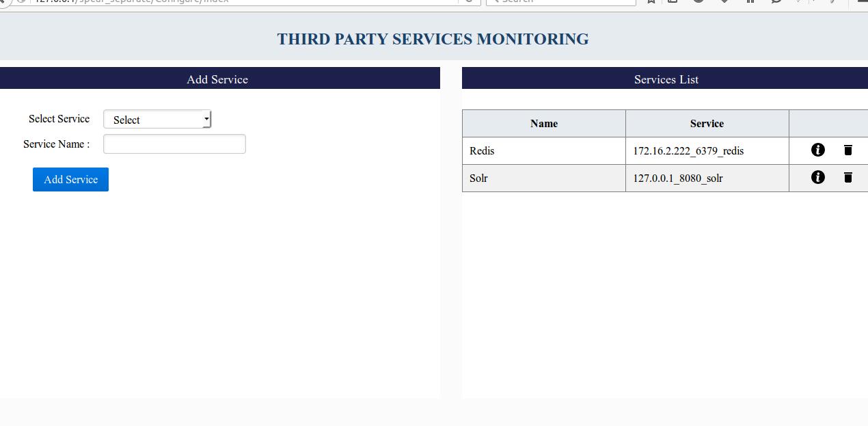Delete the Solr service with trash icon
The width and height of the screenshot is (868, 426).
(x=848, y=177)
